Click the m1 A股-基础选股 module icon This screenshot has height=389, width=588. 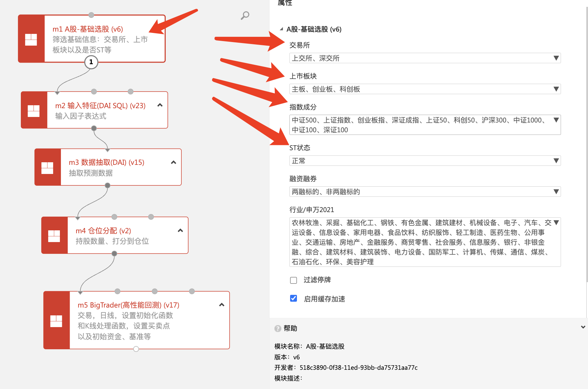pos(31,39)
